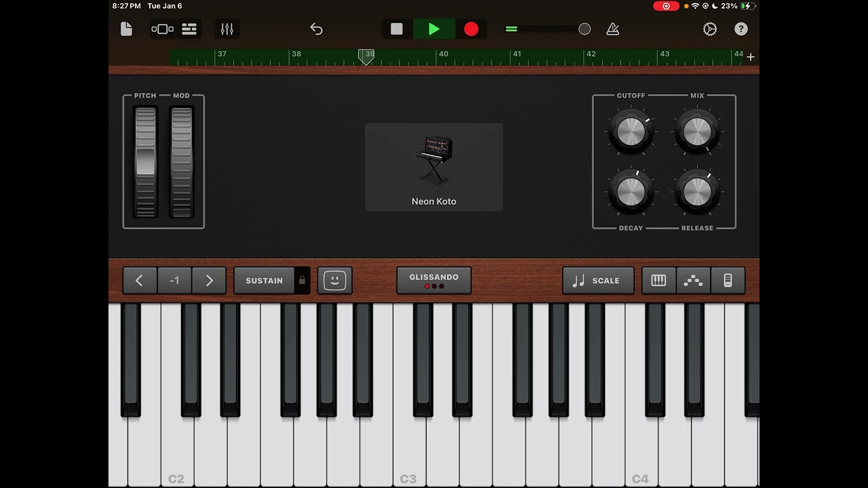Screen dimensions: 868x488
Task: Jump to bar 40 on ruler
Action: click(443, 54)
